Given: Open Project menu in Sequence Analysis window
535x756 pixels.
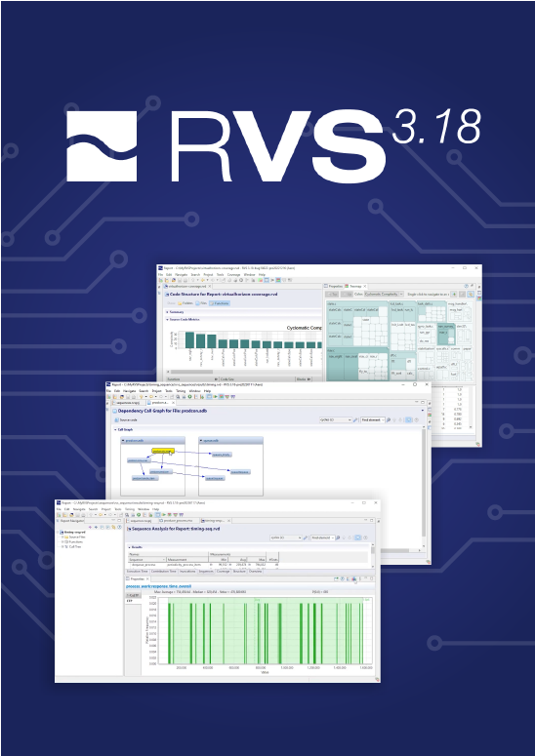Looking at the screenshot, I should [105, 509].
